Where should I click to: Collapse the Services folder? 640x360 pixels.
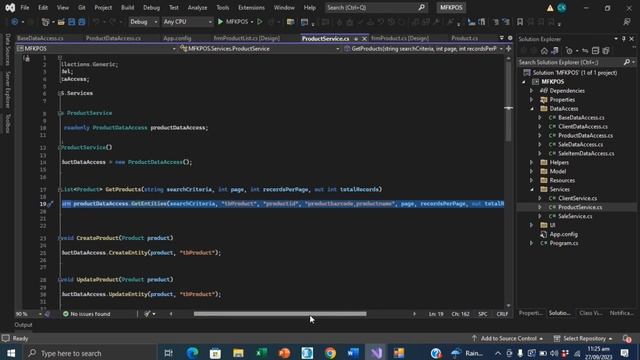[532, 189]
